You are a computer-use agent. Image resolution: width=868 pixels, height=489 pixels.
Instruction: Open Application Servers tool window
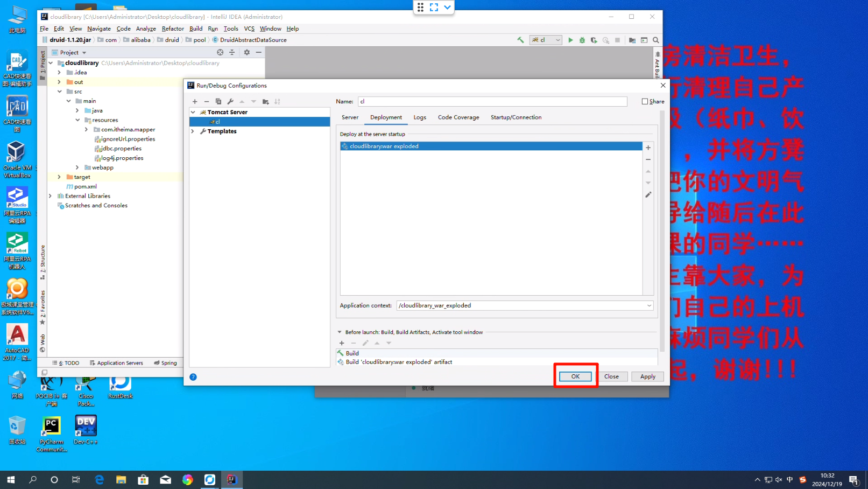click(x=116, y=363)
